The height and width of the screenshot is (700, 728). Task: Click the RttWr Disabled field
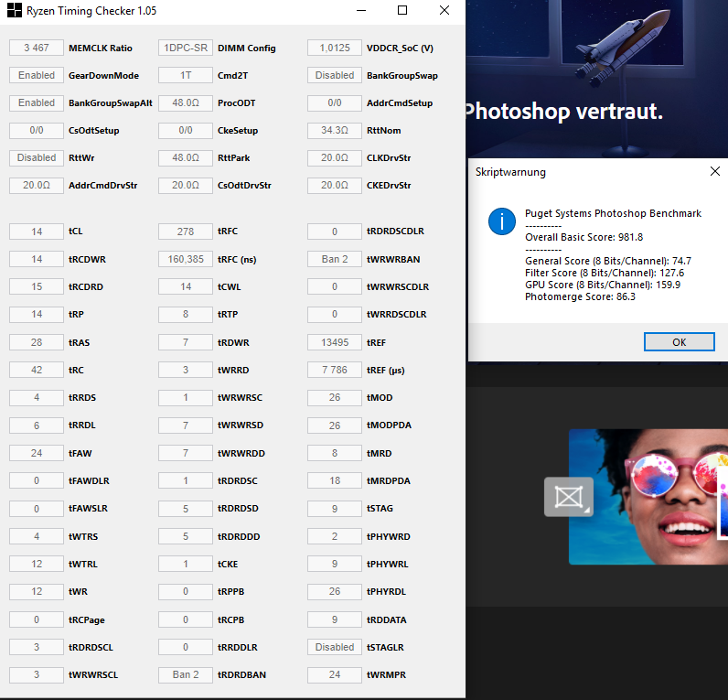[37, 157]
